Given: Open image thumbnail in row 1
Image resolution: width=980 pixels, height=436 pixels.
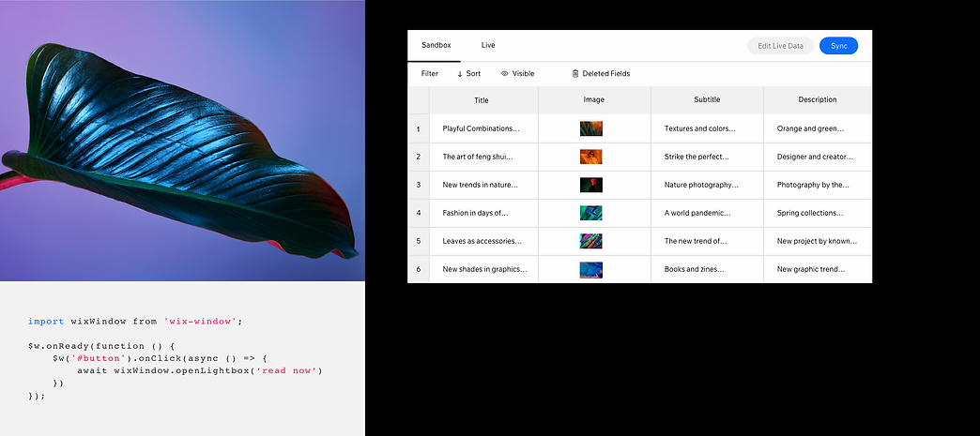Looking at the screenshot, I should [591, 128].
